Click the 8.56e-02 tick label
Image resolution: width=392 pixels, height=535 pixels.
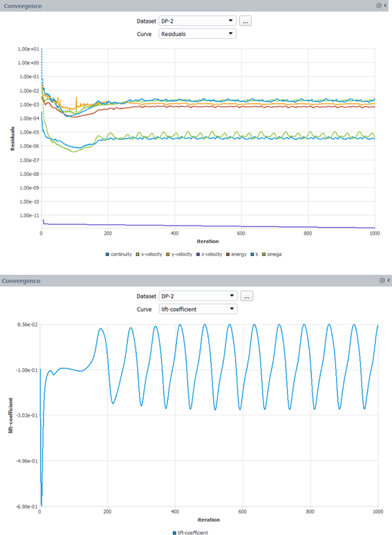tap(28, 325)
